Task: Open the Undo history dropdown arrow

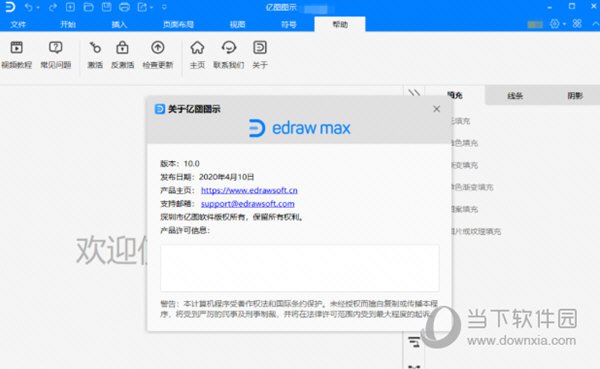Action: click(x=38, y=7)
